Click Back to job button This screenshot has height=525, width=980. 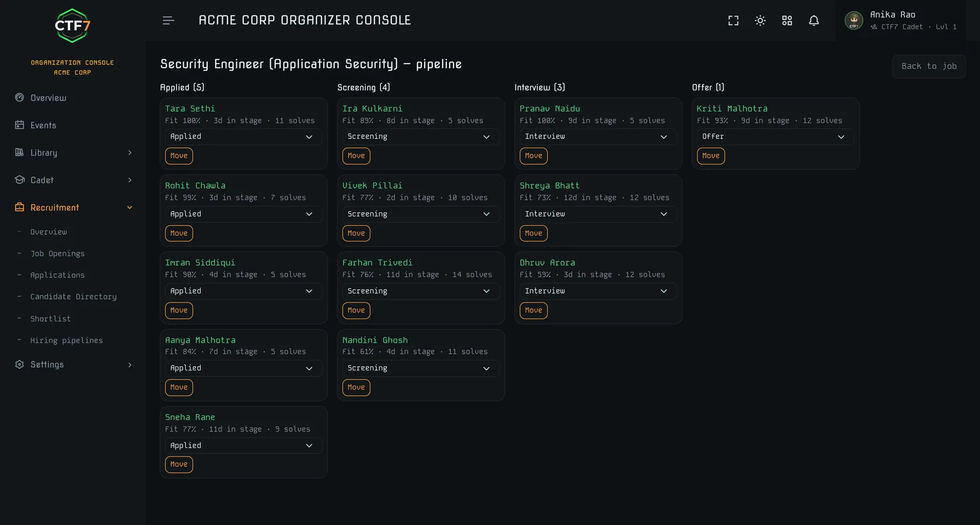(x=929, y=66)
